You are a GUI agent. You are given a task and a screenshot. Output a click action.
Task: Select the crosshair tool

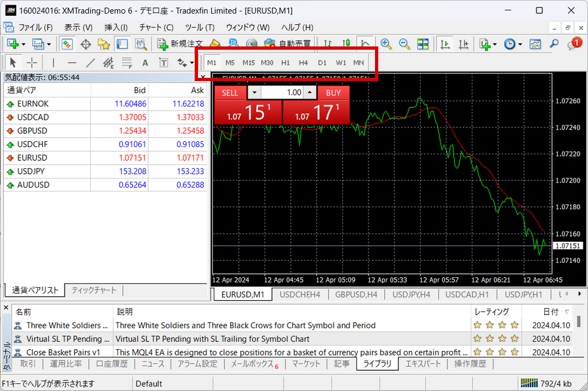(x=32, y=62)
